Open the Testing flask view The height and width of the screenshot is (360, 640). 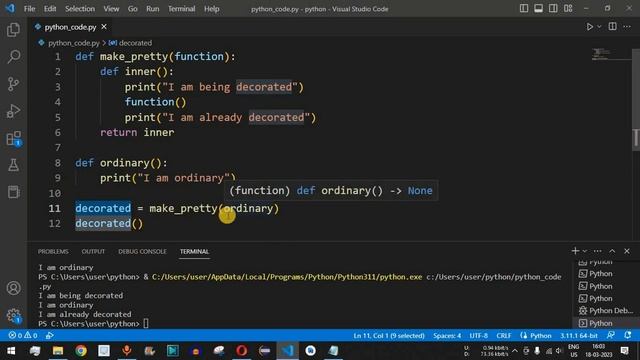pyautogui.click(x=13, y=165)
